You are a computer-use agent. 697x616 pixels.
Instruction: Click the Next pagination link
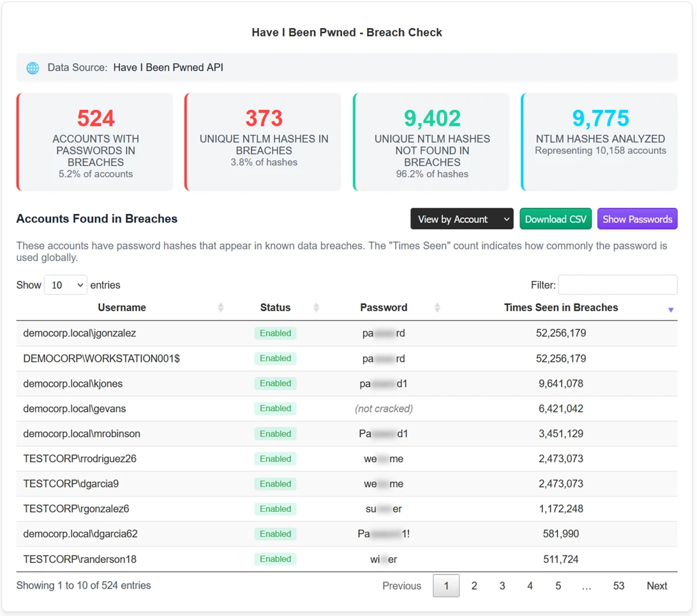[657, 586]
